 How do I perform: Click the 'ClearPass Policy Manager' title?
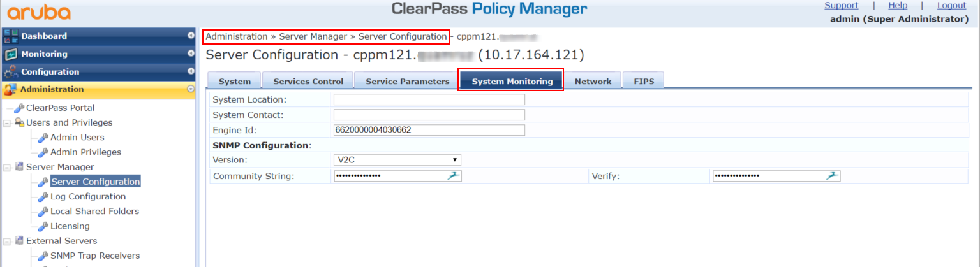489,9
